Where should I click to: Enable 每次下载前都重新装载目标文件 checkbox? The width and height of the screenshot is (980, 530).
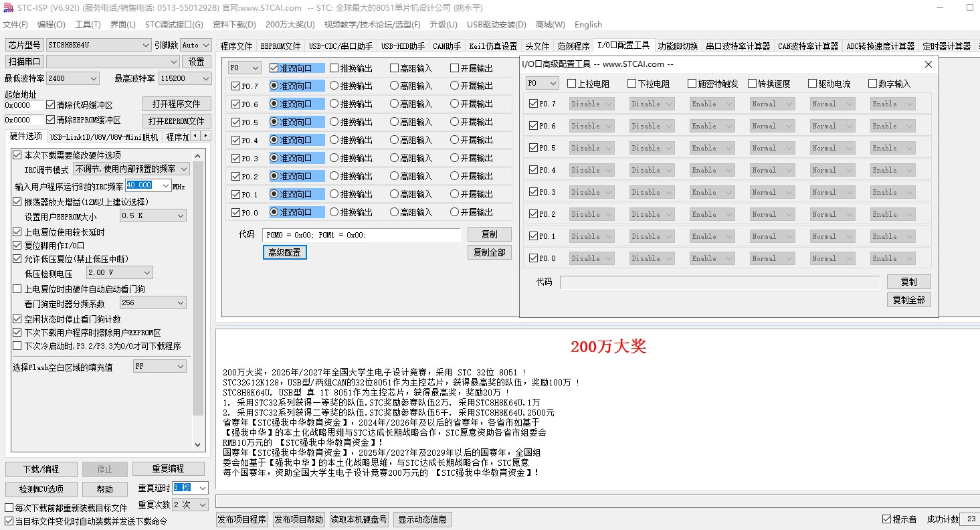9,508
